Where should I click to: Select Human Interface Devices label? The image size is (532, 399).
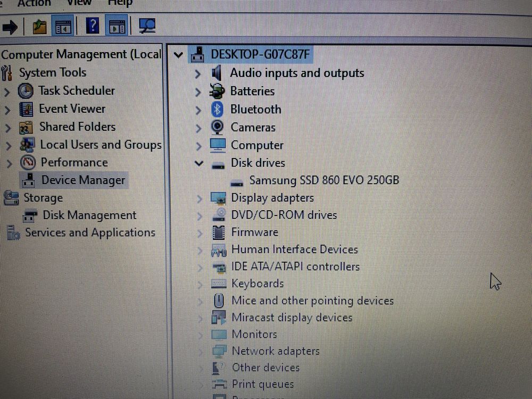tap(295, 250)
